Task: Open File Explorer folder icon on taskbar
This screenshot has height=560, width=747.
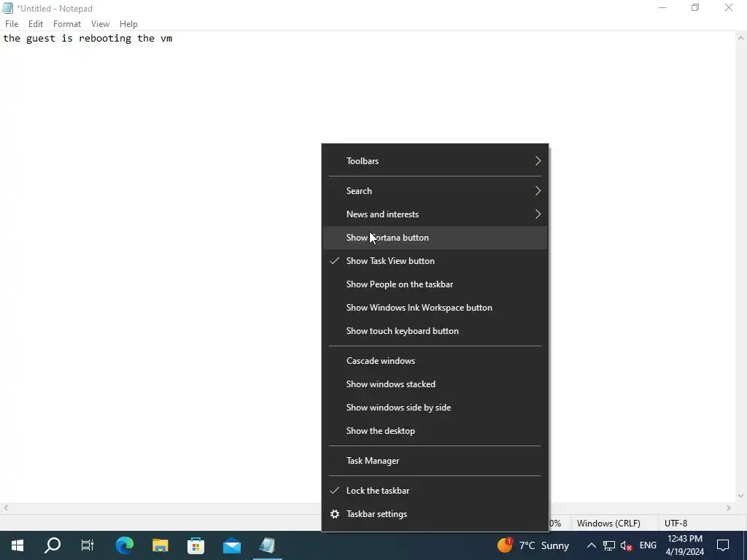Action: (160, 545)
